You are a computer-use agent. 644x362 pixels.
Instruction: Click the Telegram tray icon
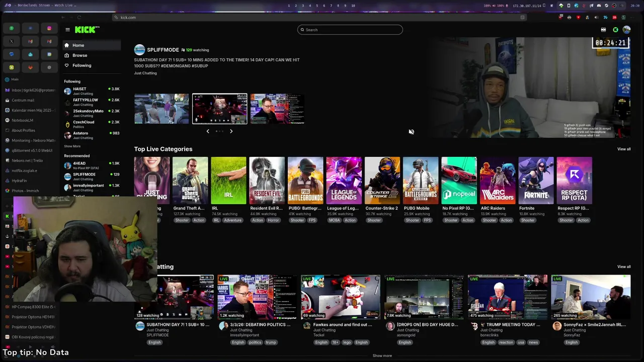pyautogui.click(x=591, y=6)
